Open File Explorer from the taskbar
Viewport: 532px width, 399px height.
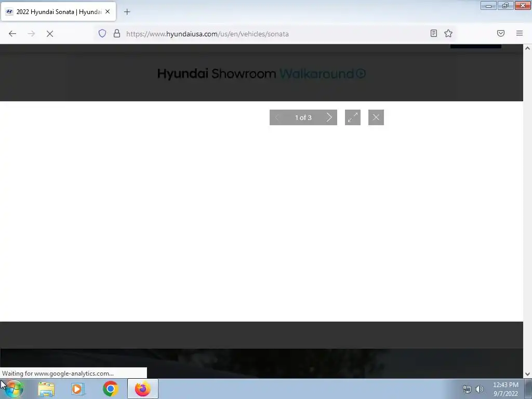pyautogui.click(x=46, y=389)
